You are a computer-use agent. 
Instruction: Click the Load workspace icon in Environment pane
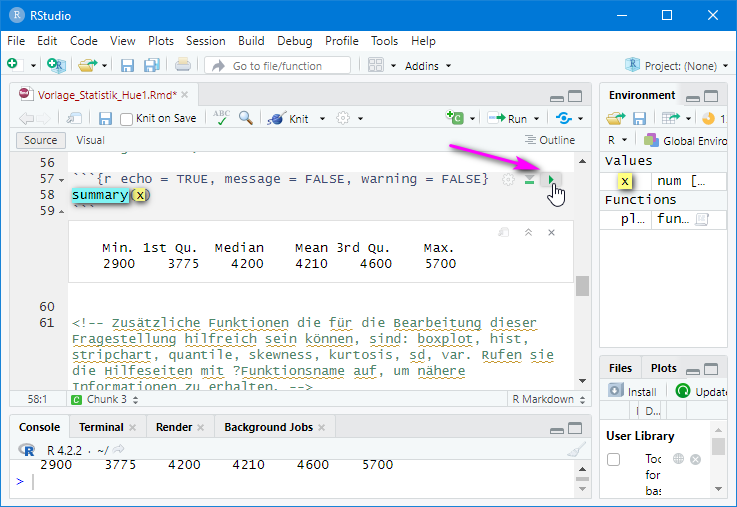pos(616,118)
